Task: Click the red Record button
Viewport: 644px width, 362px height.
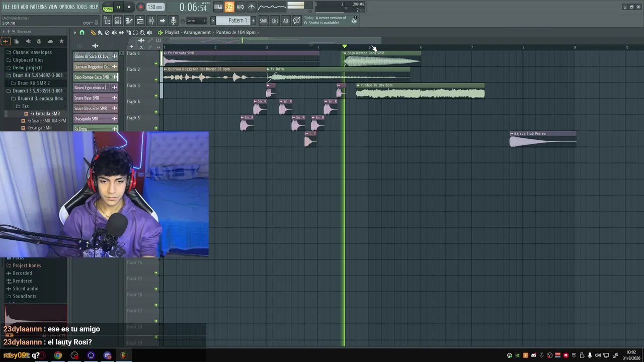Action: coord(140,7)
